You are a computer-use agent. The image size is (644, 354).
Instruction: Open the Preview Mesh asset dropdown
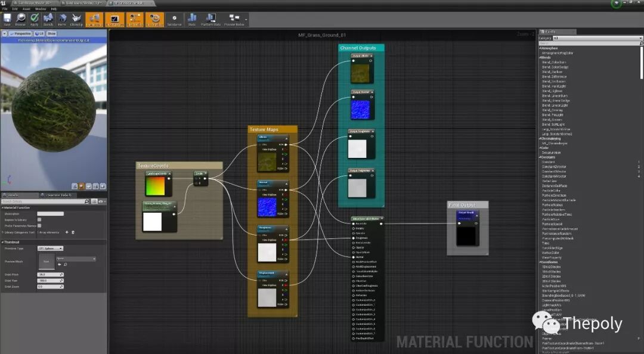pos(76,259)
